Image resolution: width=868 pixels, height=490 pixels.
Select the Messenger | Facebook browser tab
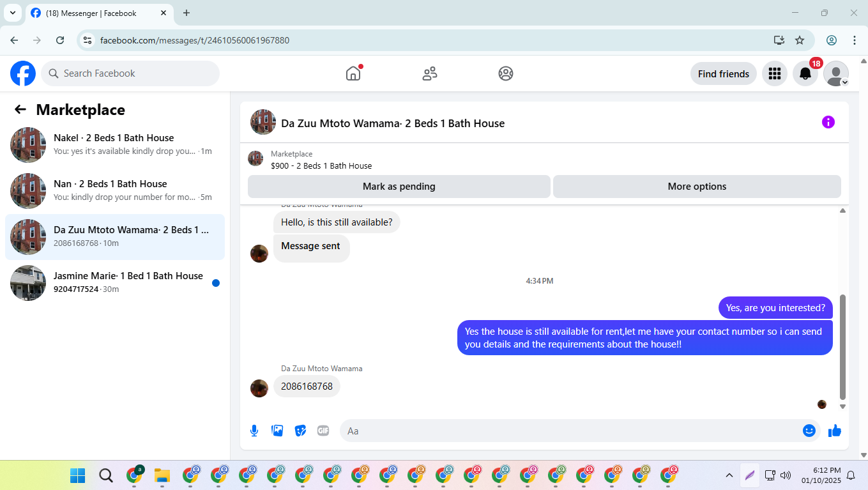pyautogui.click(x=99, y=13)
